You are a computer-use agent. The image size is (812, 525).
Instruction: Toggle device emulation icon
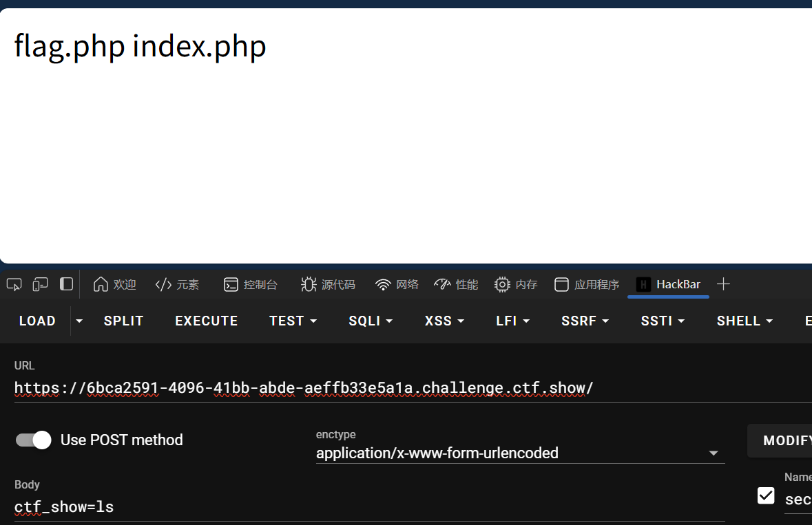pos(40,284)
